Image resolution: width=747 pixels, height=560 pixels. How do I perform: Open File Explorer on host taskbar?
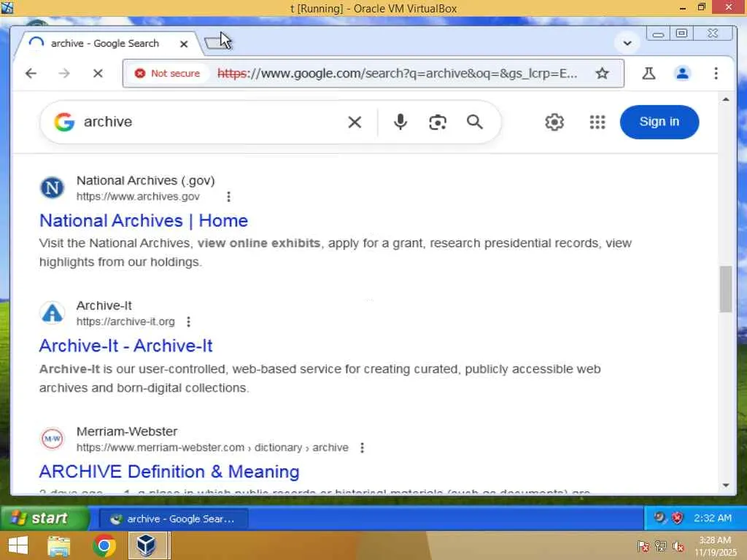59,545
